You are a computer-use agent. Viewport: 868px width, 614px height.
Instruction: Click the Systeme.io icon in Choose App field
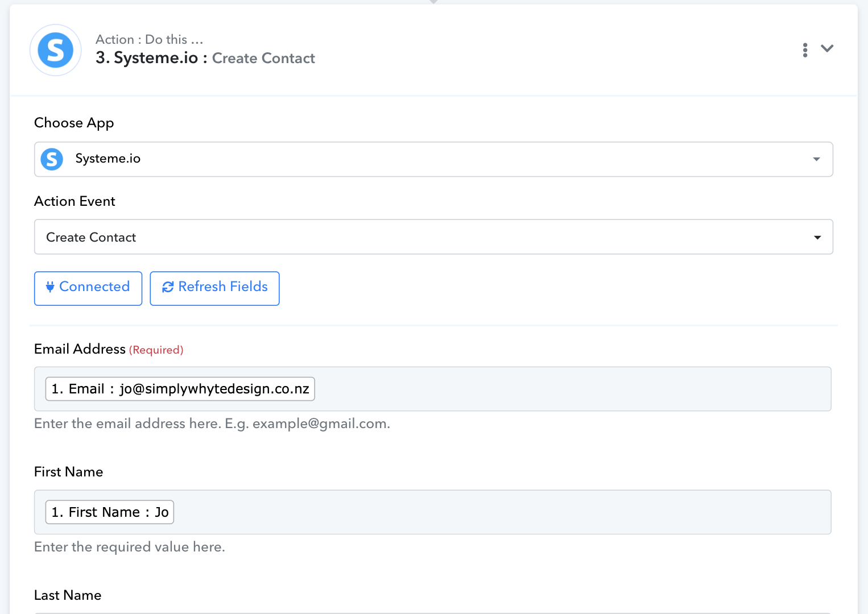tap(52, 159)
